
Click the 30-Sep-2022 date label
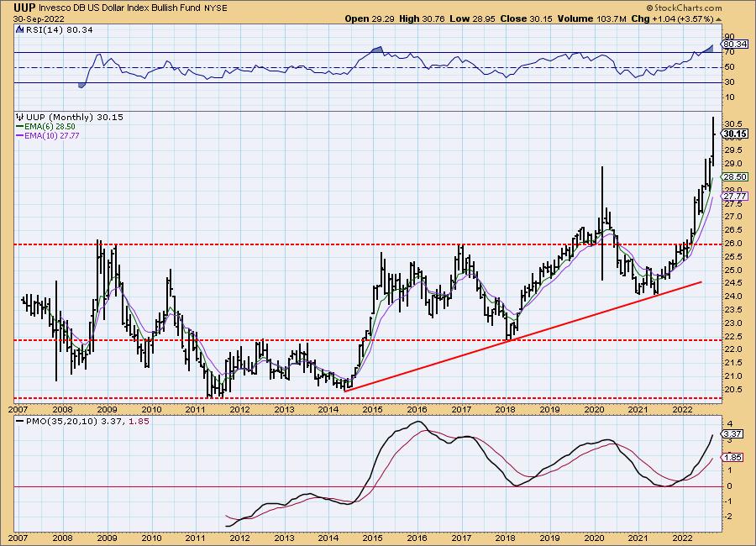click(39, 19)
